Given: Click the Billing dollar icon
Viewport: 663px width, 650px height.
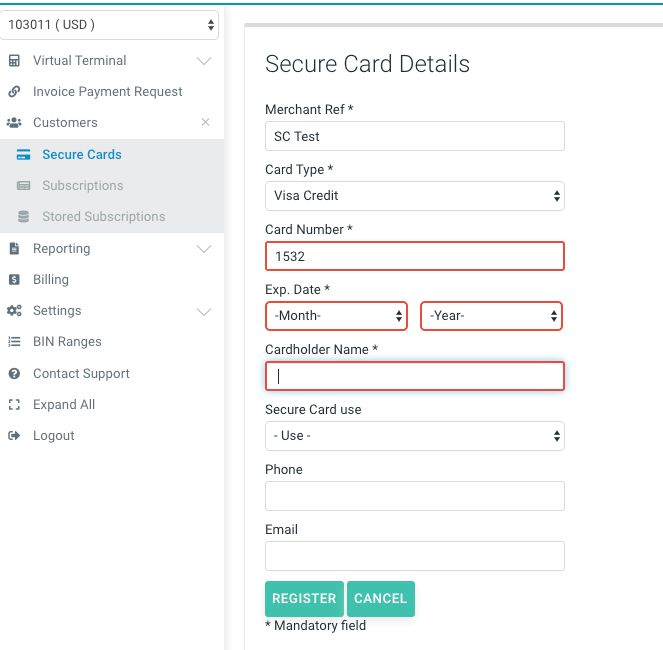Looking at the screenshot, I should [14, 280].
